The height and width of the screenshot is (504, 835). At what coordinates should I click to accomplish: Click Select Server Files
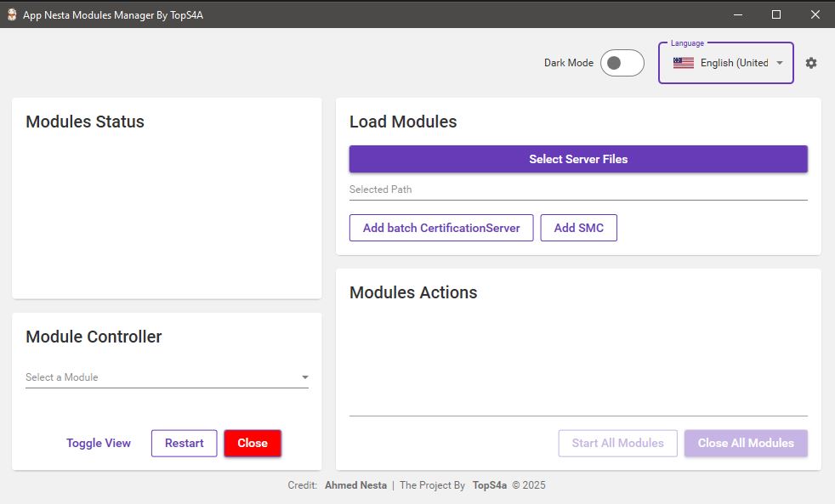[578, 159]
